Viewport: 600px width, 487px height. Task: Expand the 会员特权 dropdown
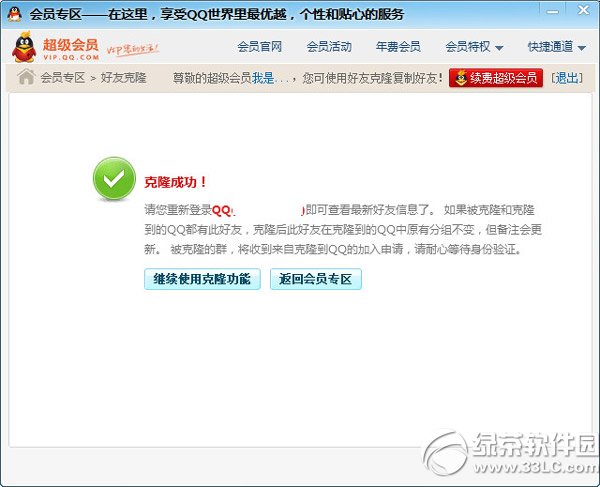point(474,47)
